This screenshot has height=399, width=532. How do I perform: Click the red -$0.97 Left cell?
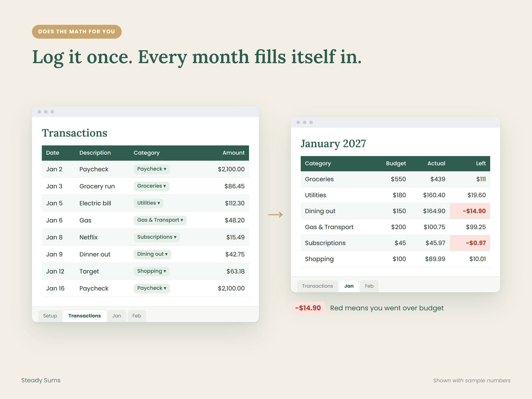pos(470,243)
